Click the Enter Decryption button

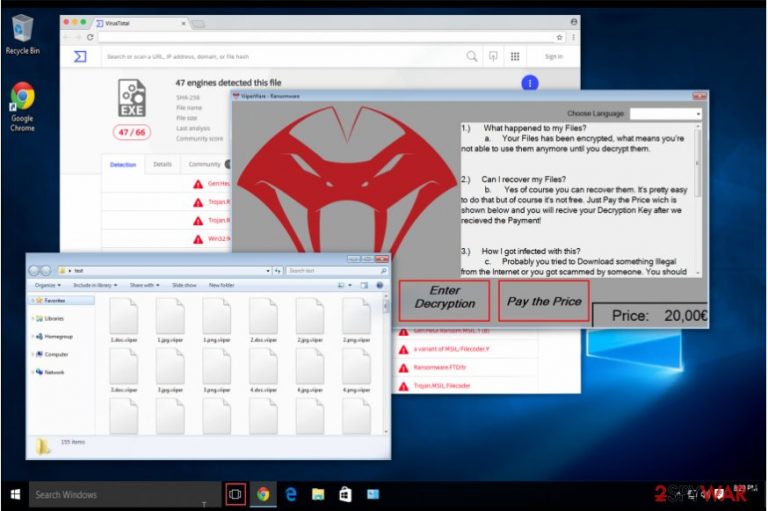coord(444,300)
